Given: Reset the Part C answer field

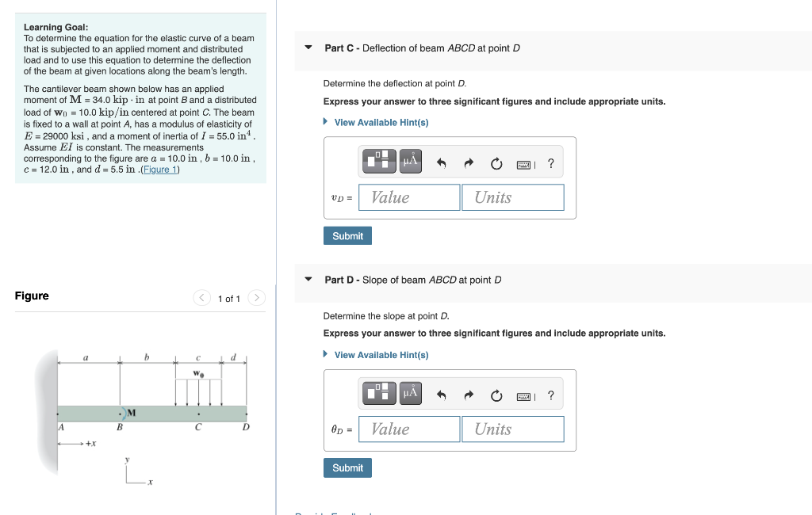Looking at the screenshot, I should [x=496, y=161].
